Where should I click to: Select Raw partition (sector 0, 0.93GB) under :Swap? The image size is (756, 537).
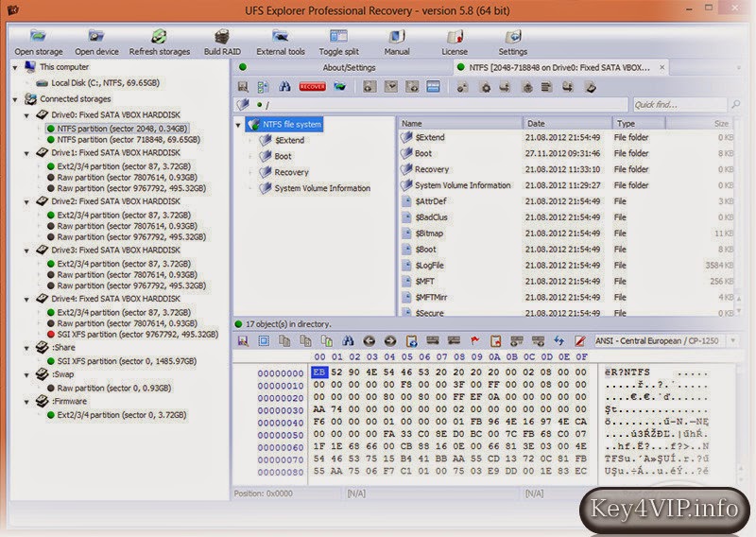113,388
